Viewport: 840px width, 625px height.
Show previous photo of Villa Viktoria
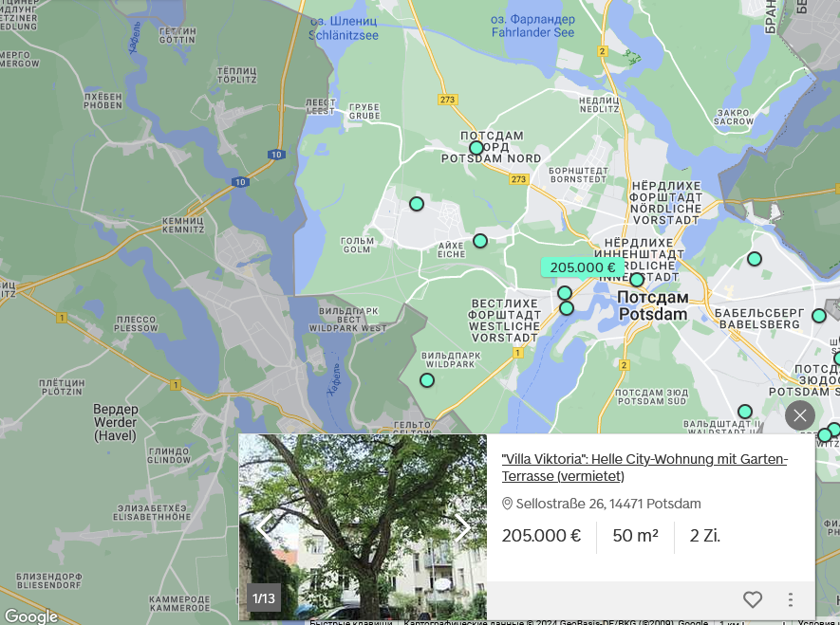[264, 528]
